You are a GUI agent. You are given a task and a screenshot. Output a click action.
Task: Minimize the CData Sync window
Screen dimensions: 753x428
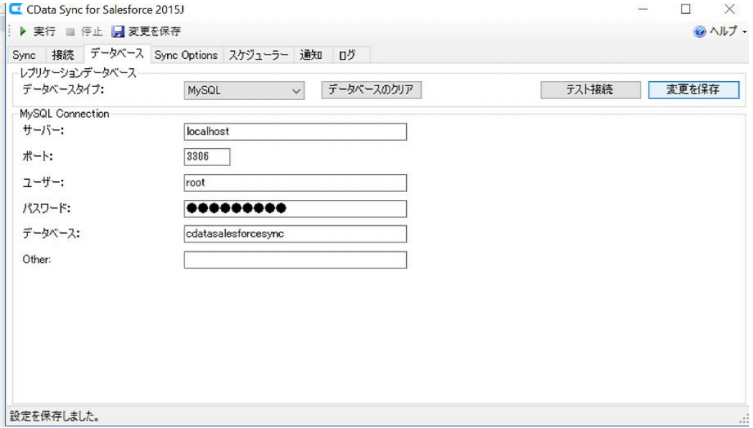[x=643, y=9]
